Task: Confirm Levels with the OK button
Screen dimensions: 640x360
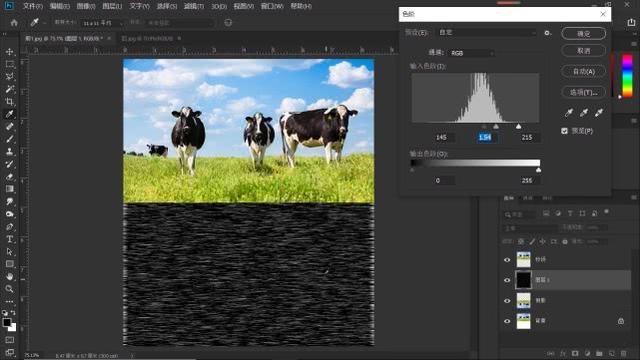Action: tap(584, 33)
